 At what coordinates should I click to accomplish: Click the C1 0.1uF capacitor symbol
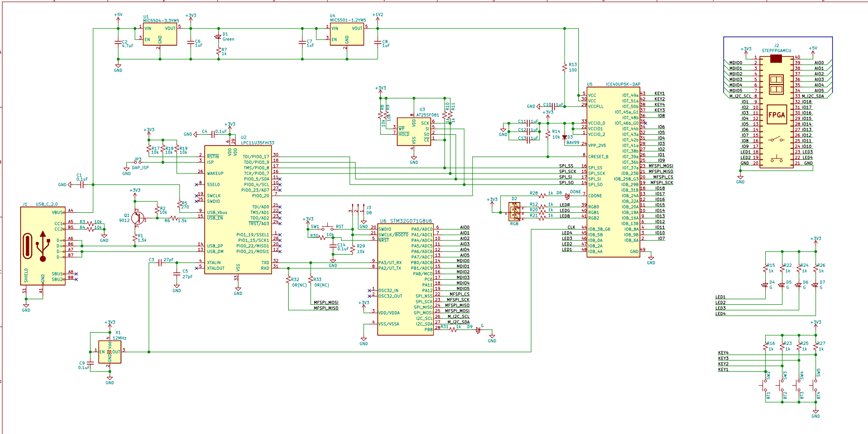[x=82, y=185]
